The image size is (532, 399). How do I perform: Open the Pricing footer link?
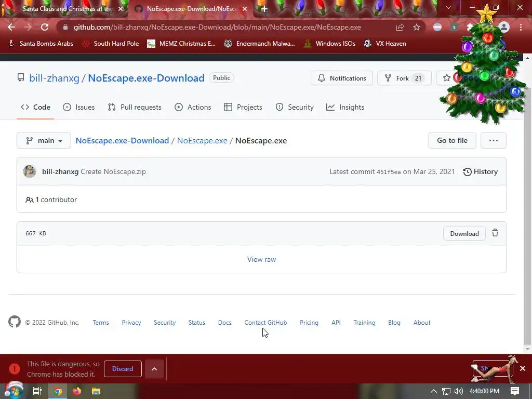pos(309,323)
